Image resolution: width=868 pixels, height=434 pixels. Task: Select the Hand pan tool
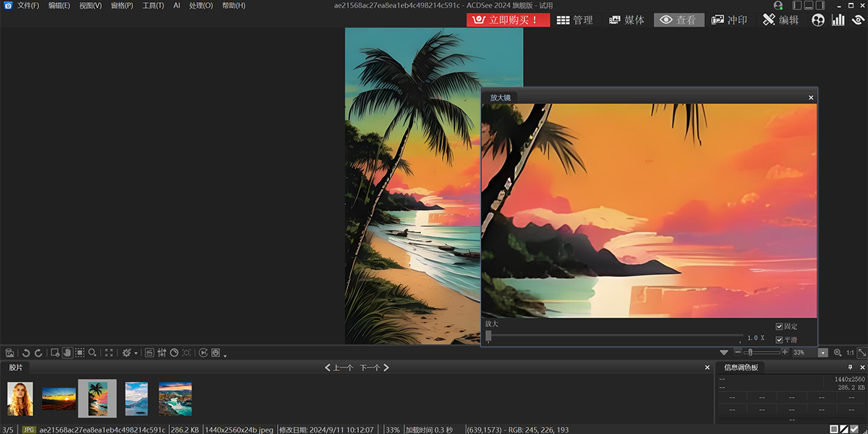pos(67,353)
